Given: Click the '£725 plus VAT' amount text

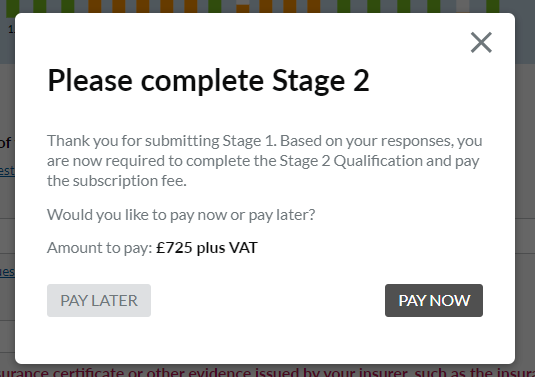Looking at the screenshot, I should point(207,247).
